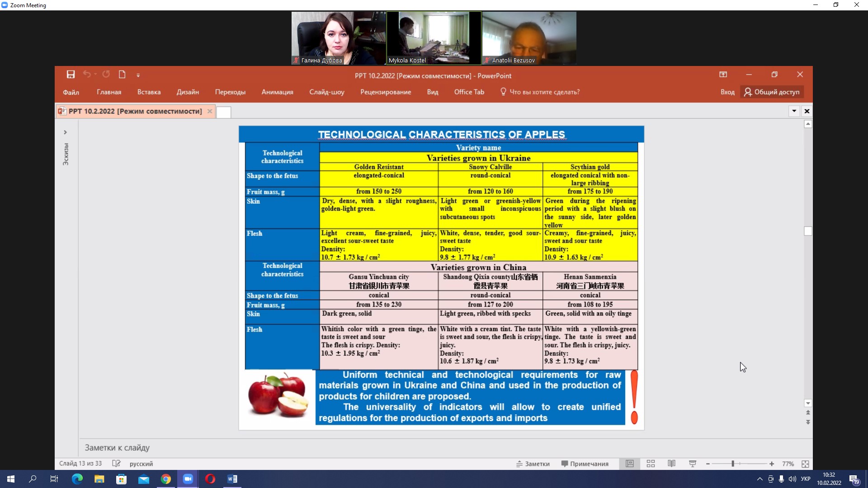
Task: Click the new blank tab button
Action: click(224, 112)
